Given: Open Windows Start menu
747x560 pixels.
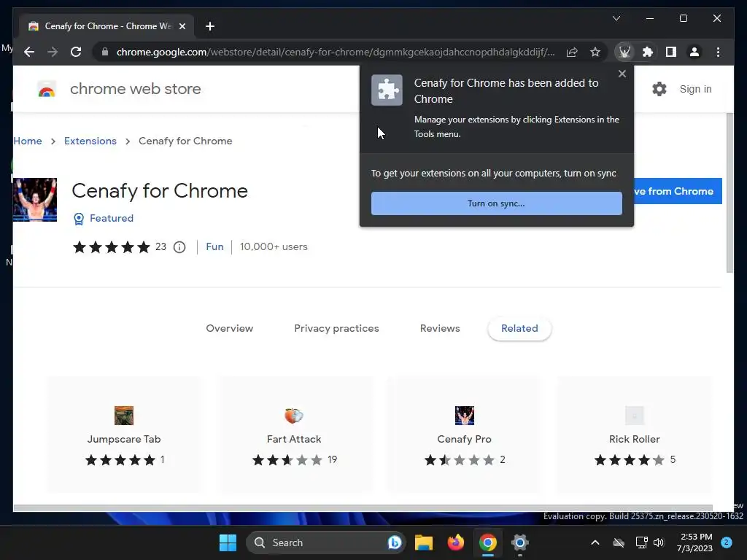Looking at the screenshot, I should (228, 542).
